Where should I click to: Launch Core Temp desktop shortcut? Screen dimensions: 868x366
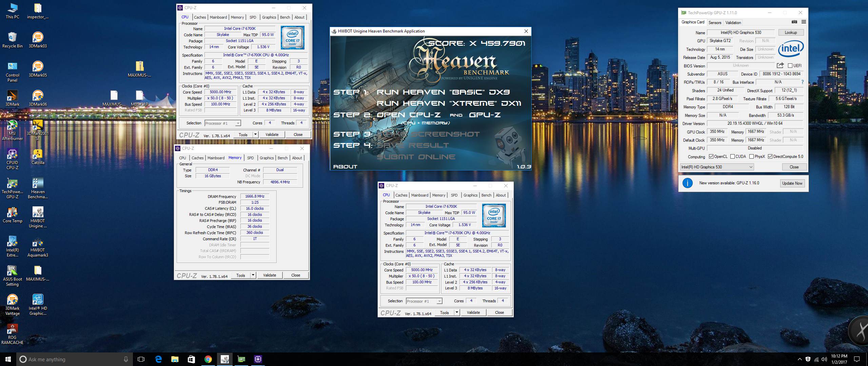click(13, 215)
